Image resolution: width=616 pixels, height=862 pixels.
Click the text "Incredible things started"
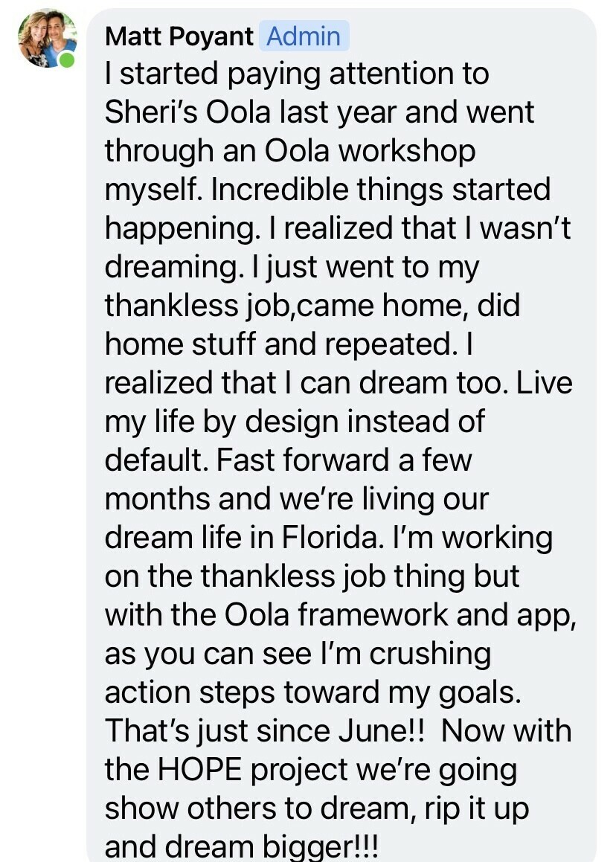(x=381, y=190)
